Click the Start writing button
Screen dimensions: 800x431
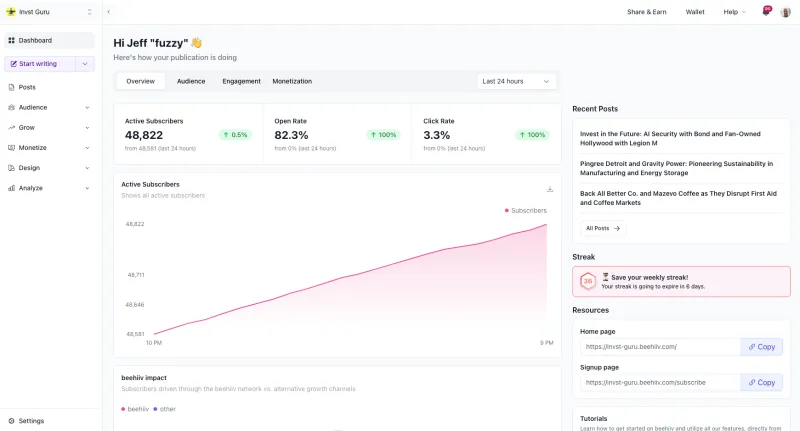pos(40,64)
